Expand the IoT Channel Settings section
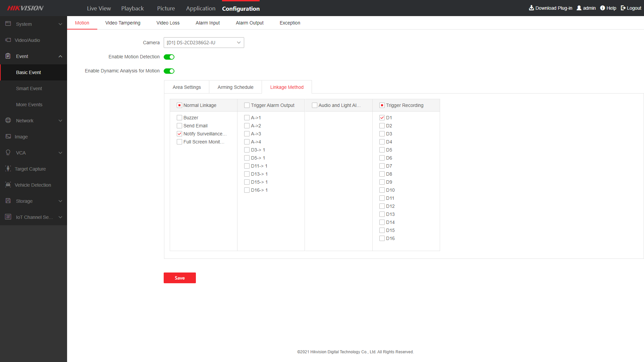644x362 pixels. click(60, 217)
